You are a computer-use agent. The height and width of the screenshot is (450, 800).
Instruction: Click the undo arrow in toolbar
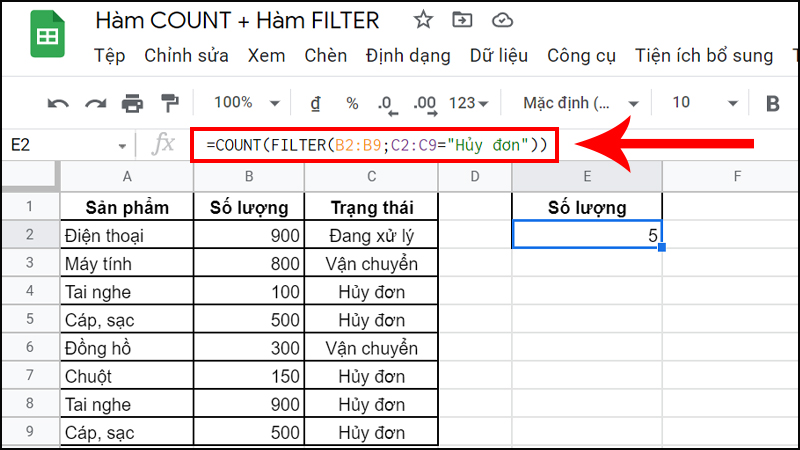click(59, 103)
